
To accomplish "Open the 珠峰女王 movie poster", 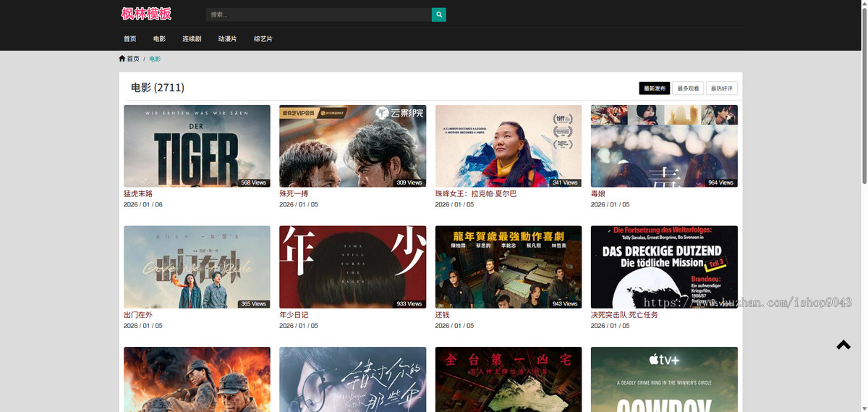I will [509, 146].
